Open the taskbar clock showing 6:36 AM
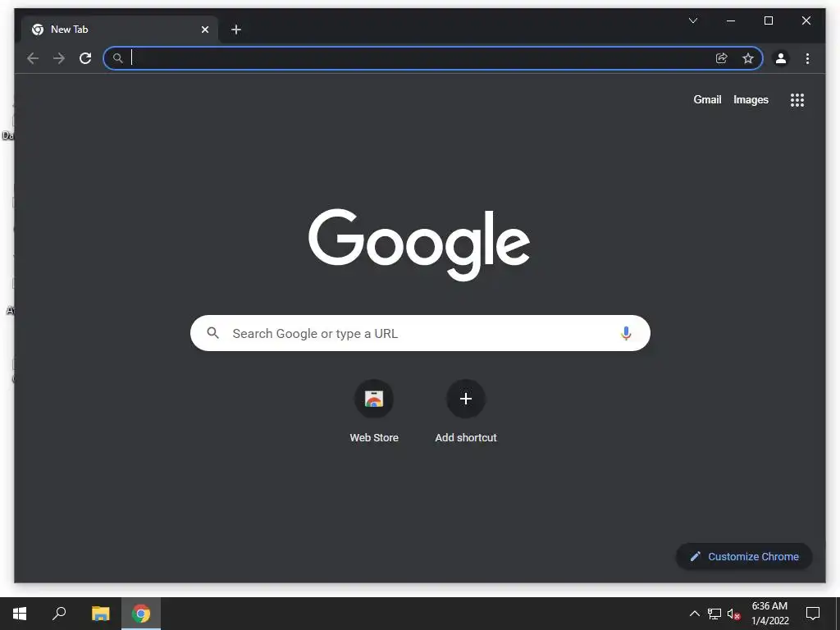 [x=769, y=614]
